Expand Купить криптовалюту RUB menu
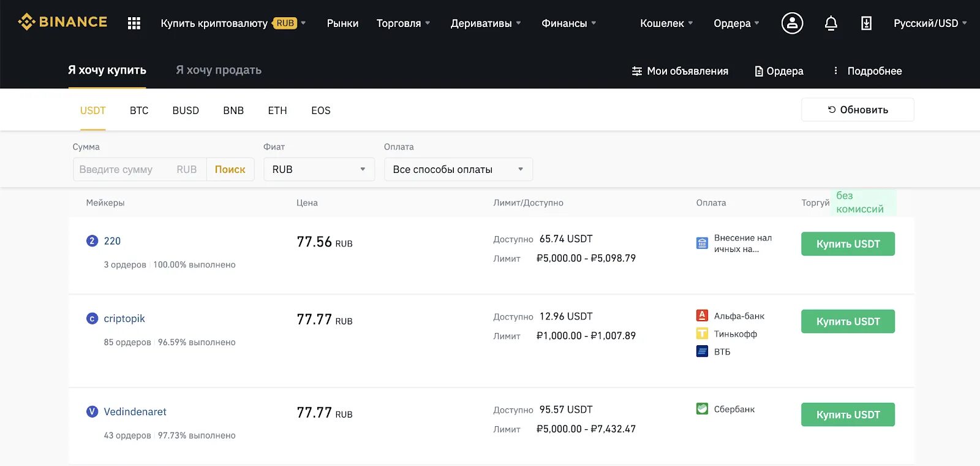The width and height of the screenshot is (980, 466). (x=233, y=23)
